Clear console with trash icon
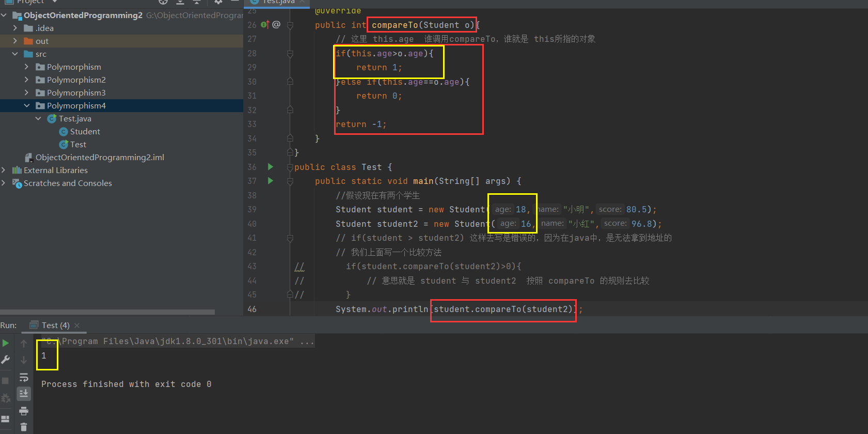Viewport: 868px width, 434px height. [24, 427]
